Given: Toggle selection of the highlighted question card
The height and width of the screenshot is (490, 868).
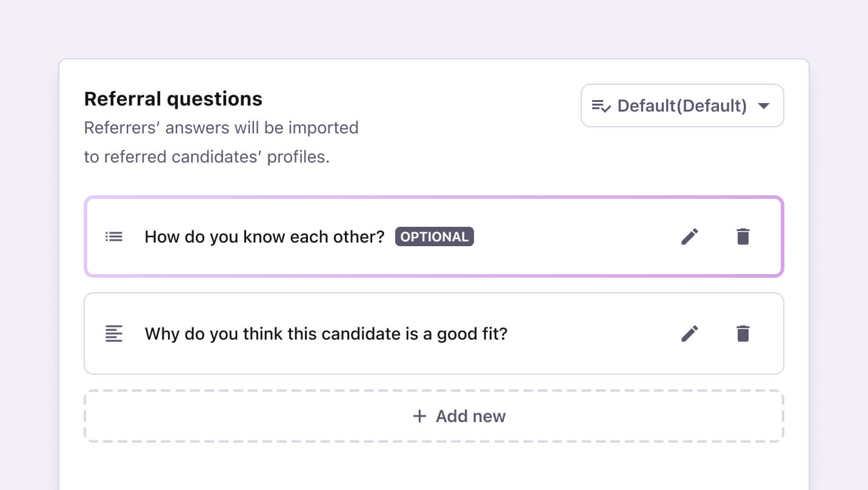Looking at the screenshot, I should coord(303,237).
